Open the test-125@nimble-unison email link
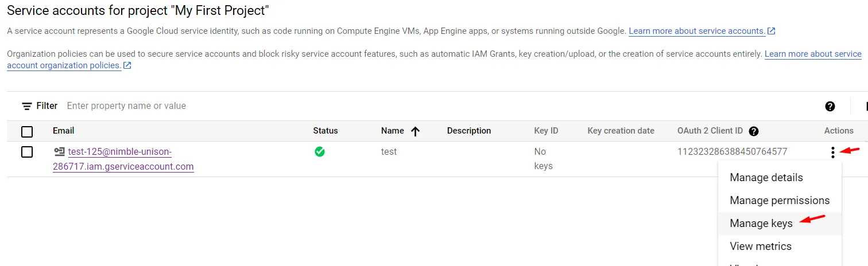868x266 pixels. pyautogui.click(x=123, y=159)
